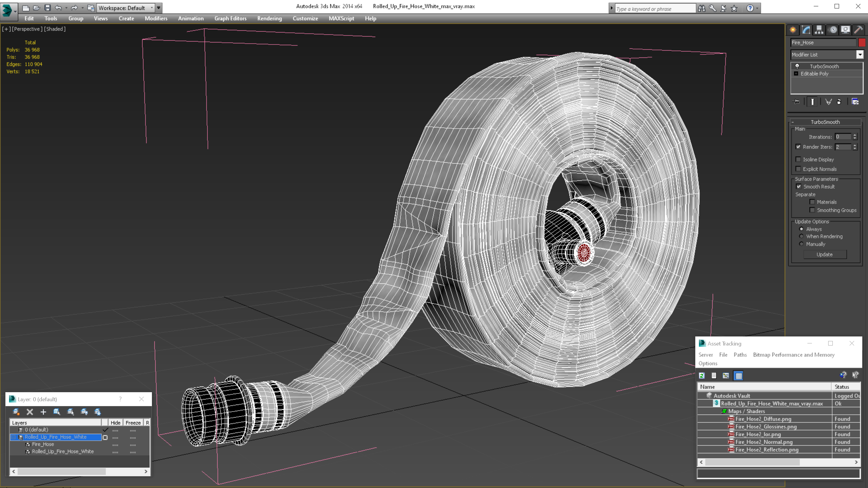
Task: Click the Hide column header in Layer dialog
Action: point(115,422)
